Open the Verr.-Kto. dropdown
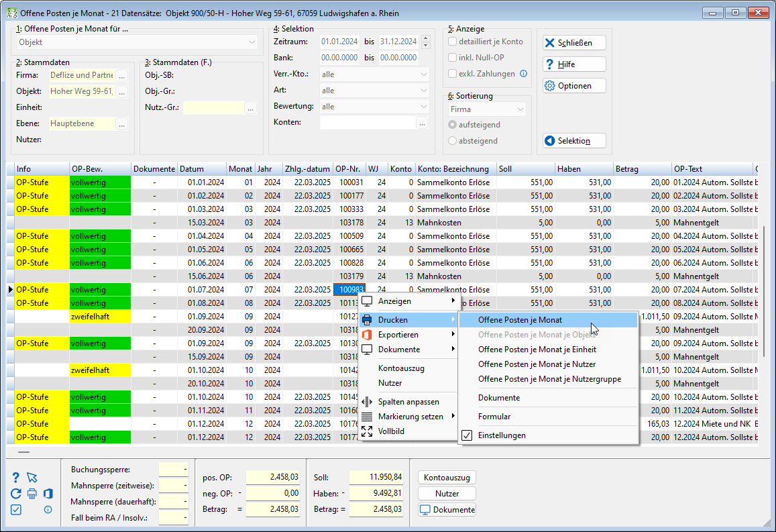Viewport: 776px width, 532px height. [374, 74]
